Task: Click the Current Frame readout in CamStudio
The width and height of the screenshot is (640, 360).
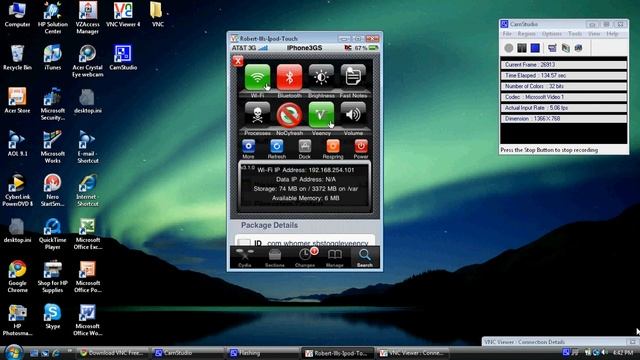Action: click(563, 65)
